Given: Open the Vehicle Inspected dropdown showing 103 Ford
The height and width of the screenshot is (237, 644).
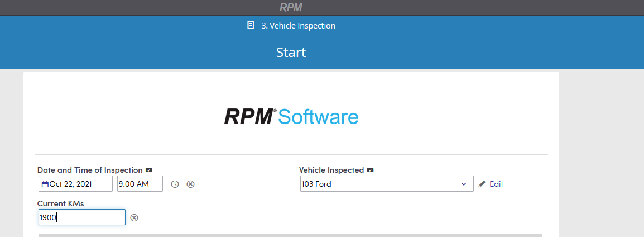Looking at the screenshot, I should click(387, 184).
